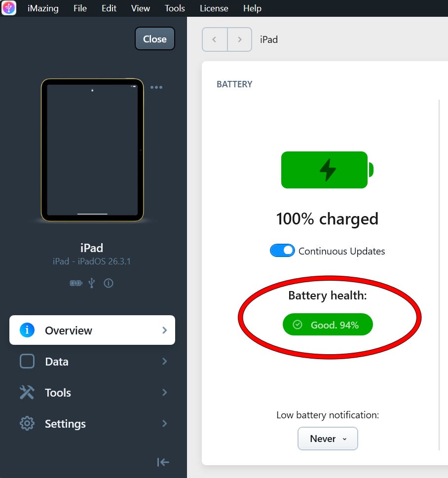
Task: Click the Tools wrench and hammer icon
Action: 27,392
